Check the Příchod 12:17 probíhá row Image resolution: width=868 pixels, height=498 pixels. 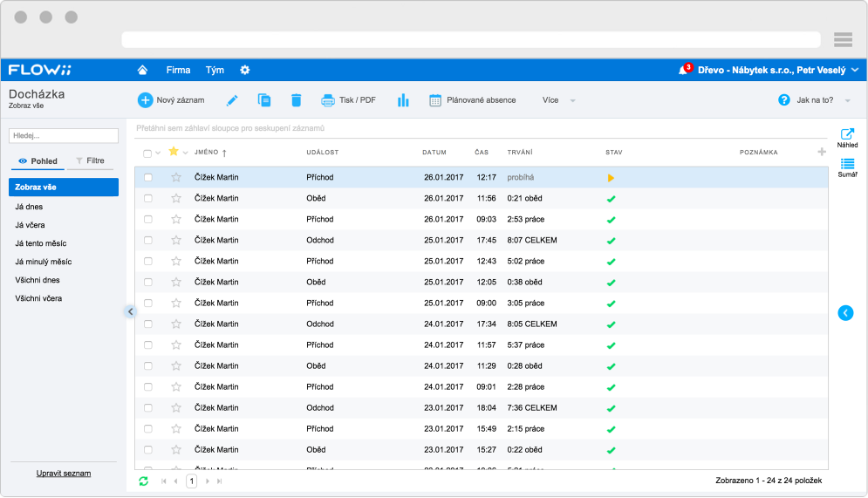click(147, 178)
